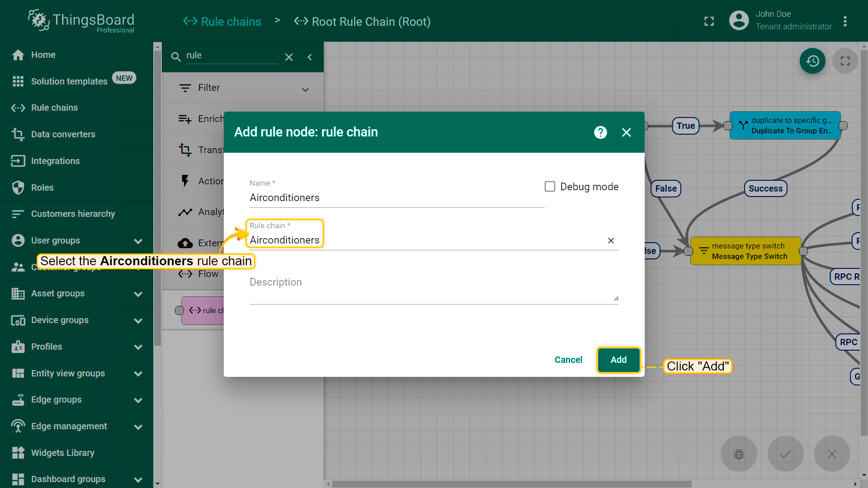Click the Add button
The image size is (868, 488).
(x=618, y=360)
